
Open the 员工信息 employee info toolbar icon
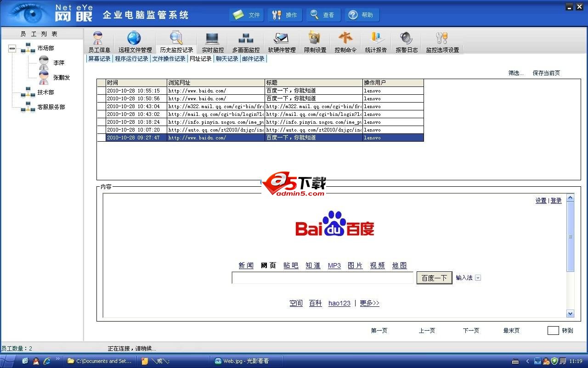point(99,42)
